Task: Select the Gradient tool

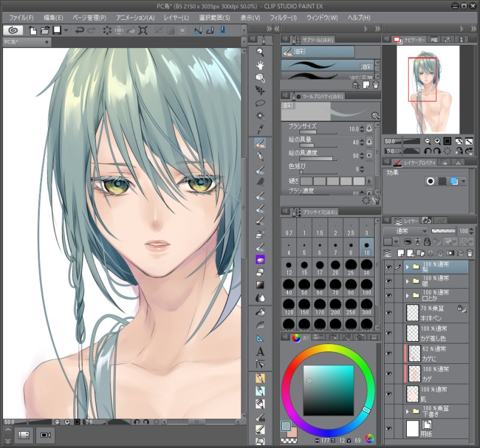Action: click(260, 285)
